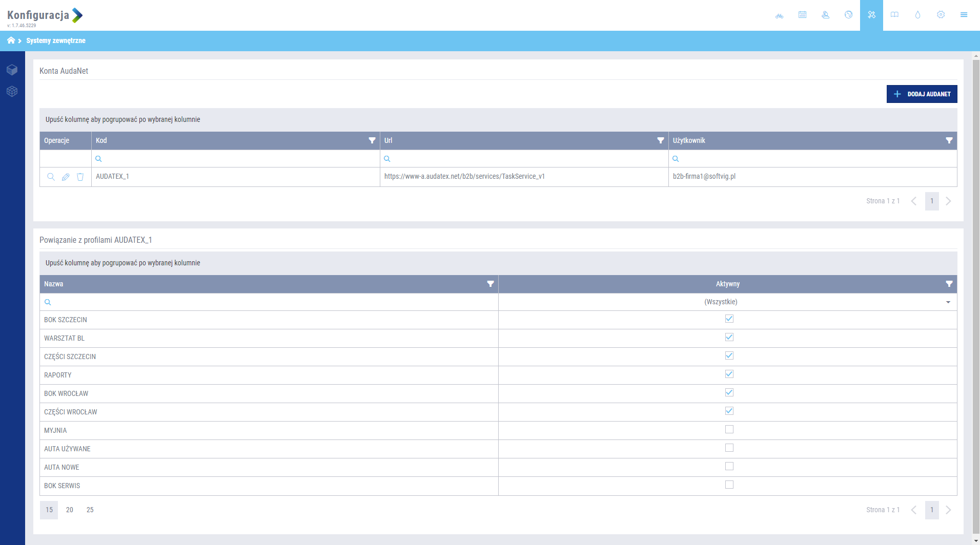Click the DODAJ AUDANET button

pyautogui.click(x=922, y=94)
